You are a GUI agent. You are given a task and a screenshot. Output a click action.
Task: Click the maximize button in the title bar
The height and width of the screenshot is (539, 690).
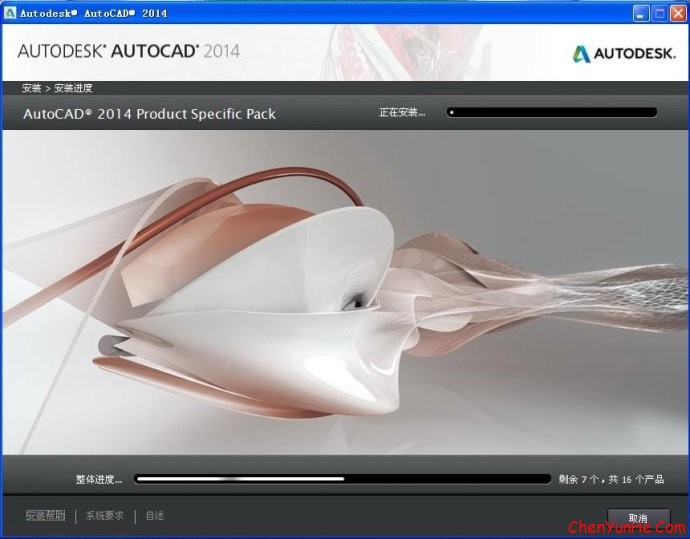(659, 13)
